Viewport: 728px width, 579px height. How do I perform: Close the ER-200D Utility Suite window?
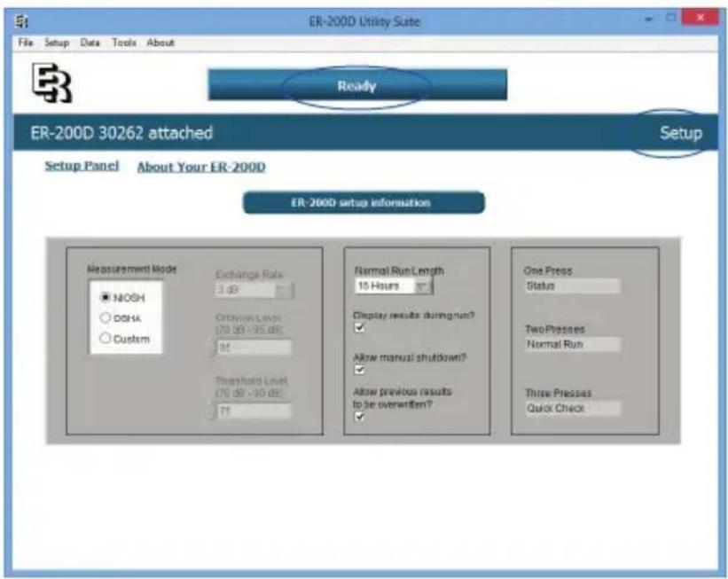pos(701,18)
